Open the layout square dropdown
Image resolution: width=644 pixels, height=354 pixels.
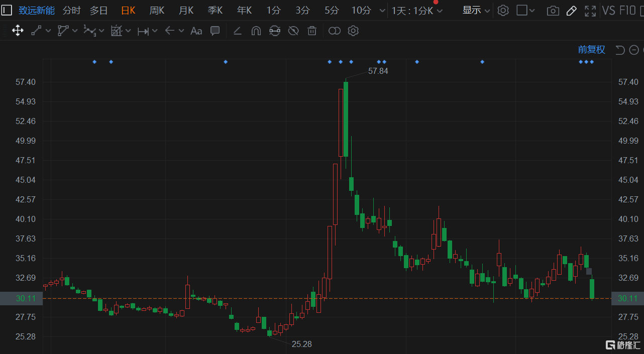(x=525, y=11)
